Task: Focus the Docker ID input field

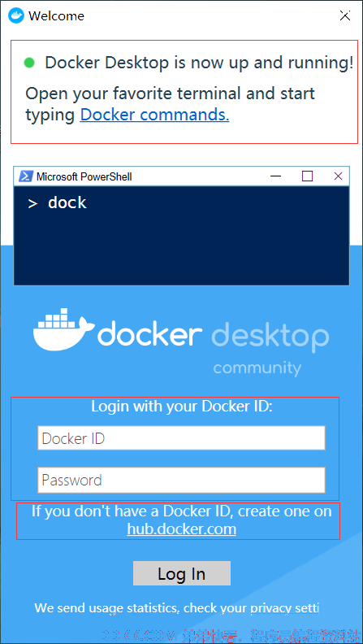Action: pos(181,437)
